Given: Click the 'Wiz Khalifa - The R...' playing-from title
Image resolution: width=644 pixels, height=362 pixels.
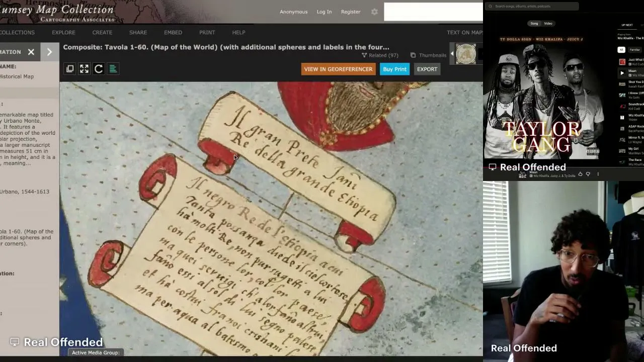Looking at the screenshot, I should pos(631,38).
